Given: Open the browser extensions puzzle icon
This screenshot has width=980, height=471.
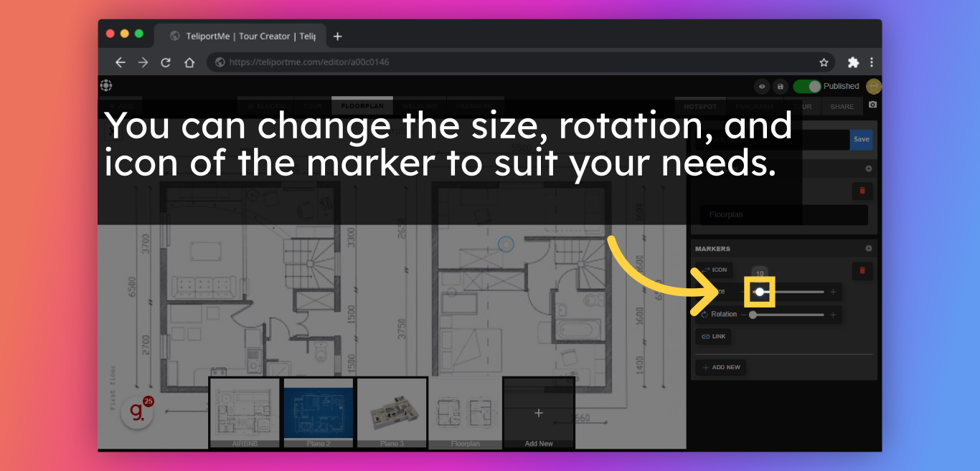Looking at the screenshot, I should pos(853,62).
